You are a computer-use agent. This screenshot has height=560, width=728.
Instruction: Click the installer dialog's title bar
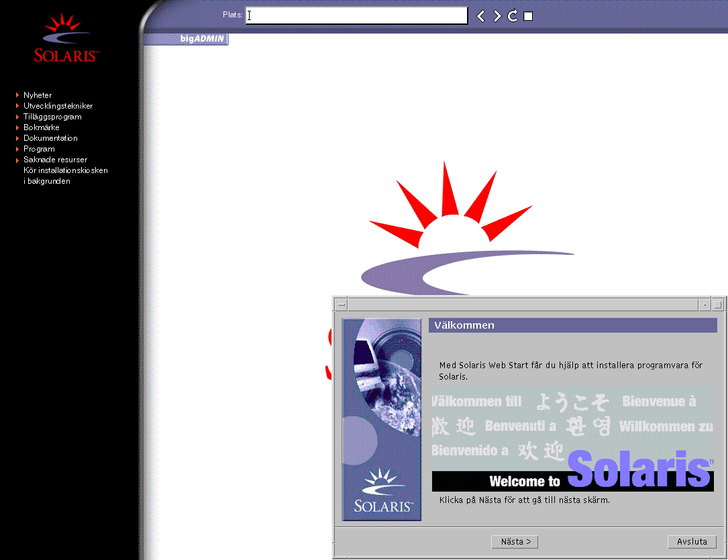pyautogui.click(x=523, y=305)
